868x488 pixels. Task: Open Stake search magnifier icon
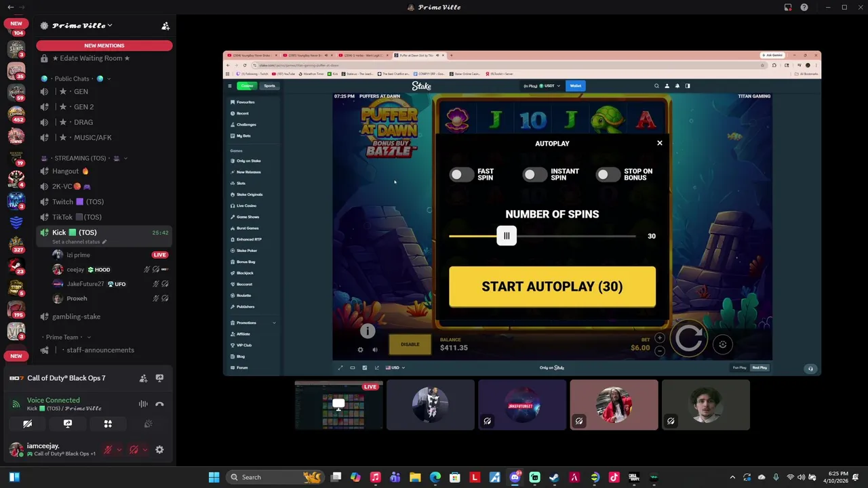tap(656, 86)
